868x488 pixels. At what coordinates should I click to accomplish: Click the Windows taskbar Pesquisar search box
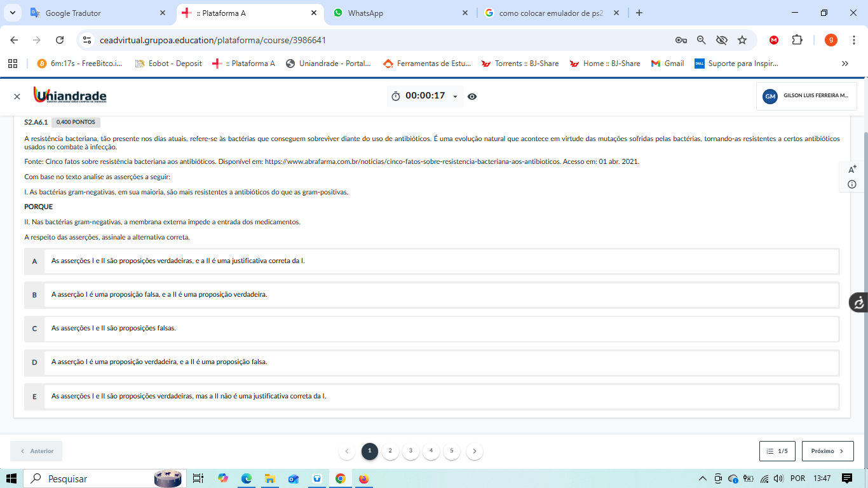(89, 478)
